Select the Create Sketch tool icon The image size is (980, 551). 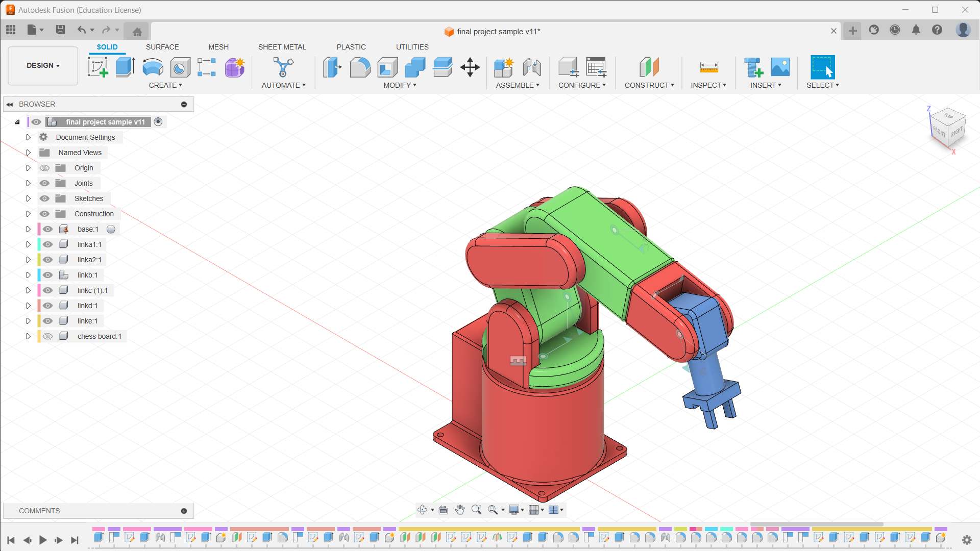tap(97, 67)
